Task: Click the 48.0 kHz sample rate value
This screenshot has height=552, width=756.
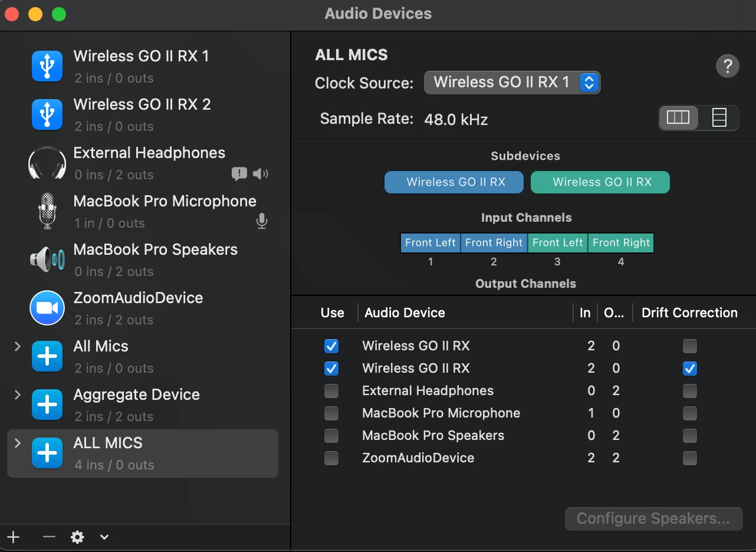Action: pyautogui.click(x=456, y=120)
